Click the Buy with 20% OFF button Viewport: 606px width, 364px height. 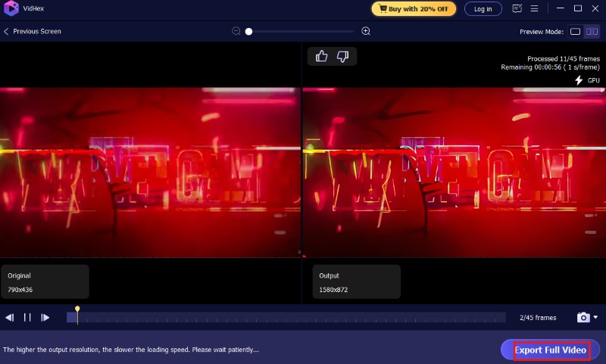[414, 9]
